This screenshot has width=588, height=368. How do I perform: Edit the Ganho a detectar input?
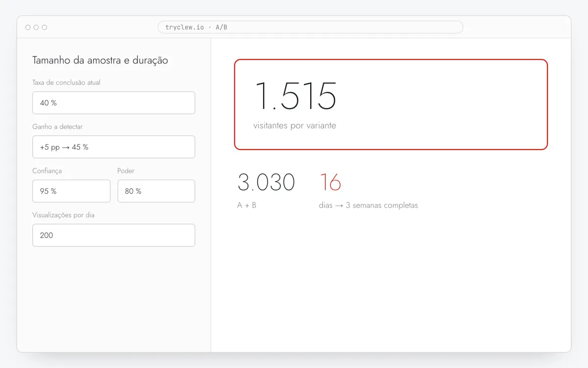(114, 147)
